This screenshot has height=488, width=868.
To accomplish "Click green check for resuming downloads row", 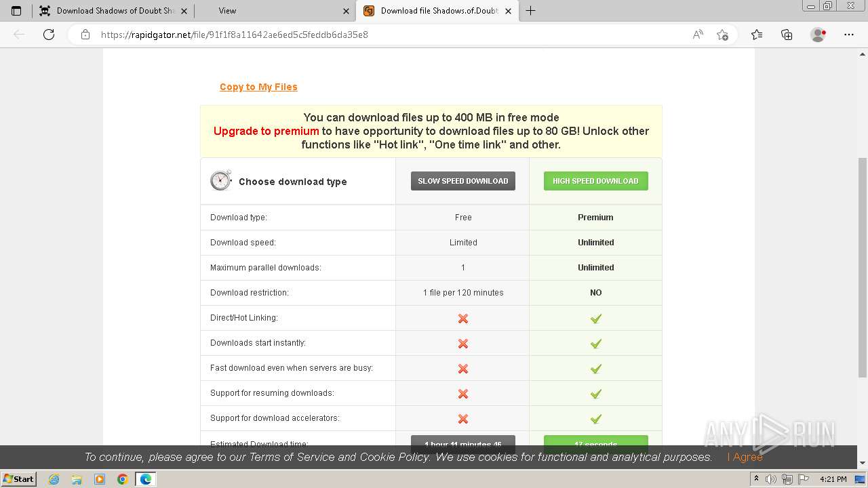I will tap(596, 394).
